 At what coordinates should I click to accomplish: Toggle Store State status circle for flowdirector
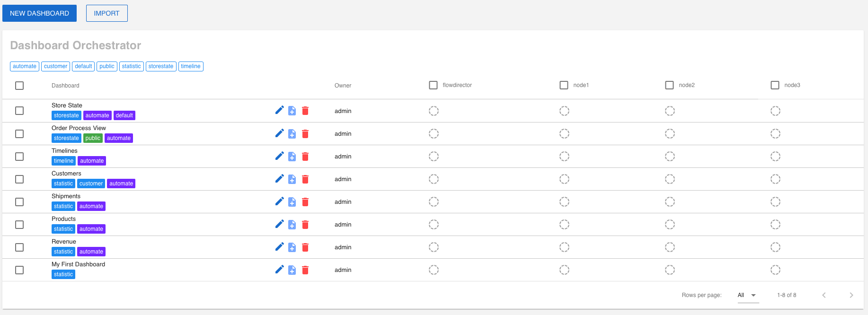tap(434, 111)
